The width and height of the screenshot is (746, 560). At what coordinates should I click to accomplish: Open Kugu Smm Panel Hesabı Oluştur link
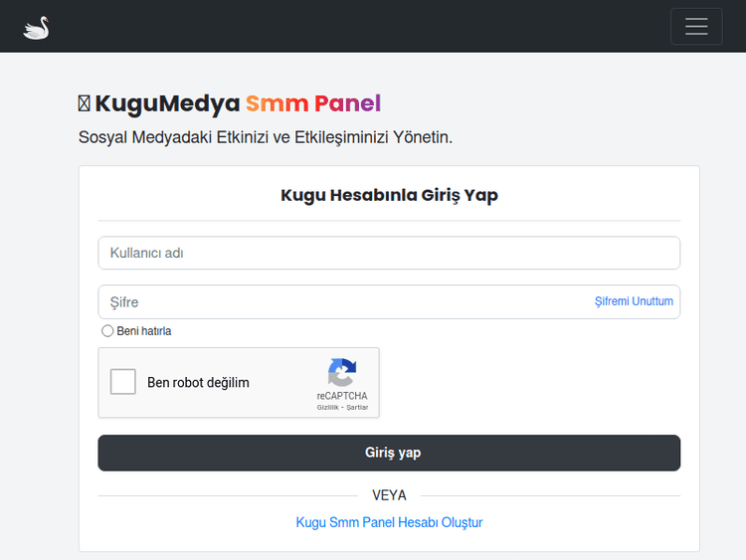[x=389, y=522]
